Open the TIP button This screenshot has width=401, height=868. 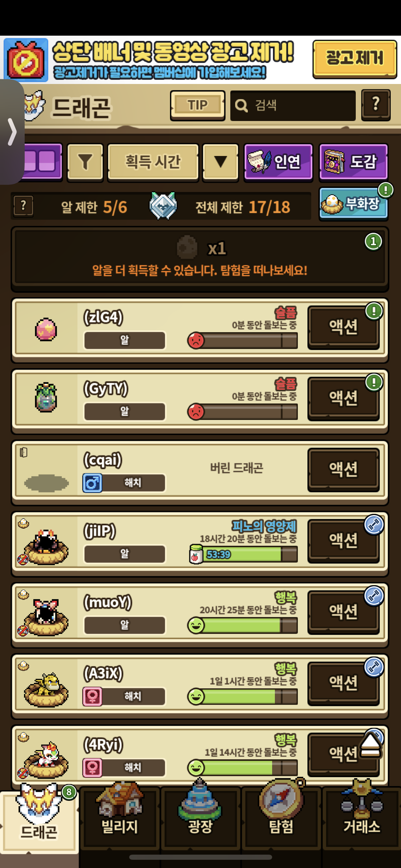(197, 105)
